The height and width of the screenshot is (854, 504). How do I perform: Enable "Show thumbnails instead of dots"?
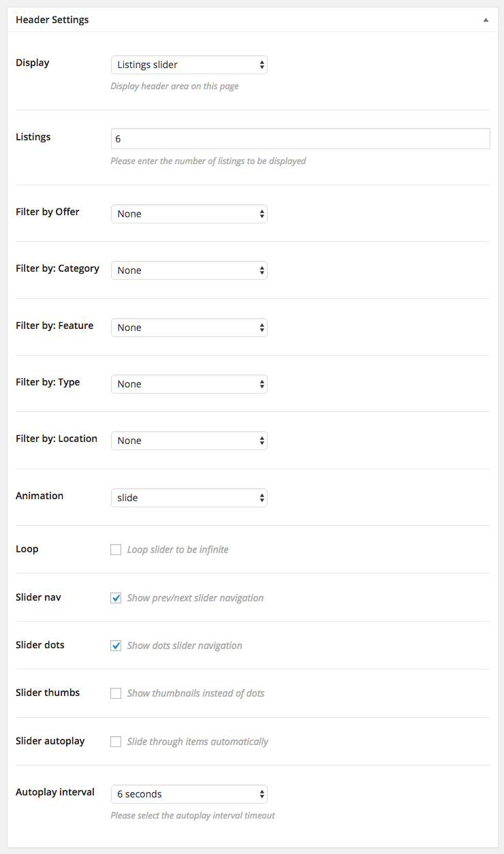116,693
